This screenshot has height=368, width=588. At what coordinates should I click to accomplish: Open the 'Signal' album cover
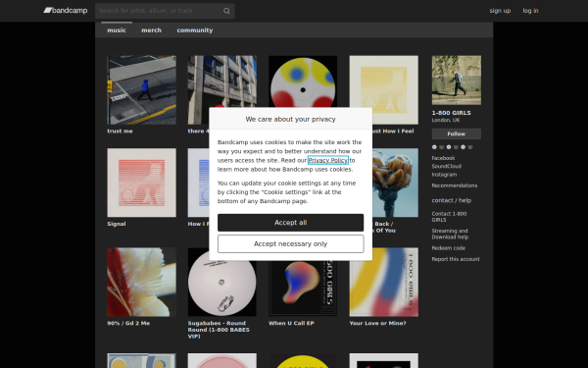coord(141,183)
